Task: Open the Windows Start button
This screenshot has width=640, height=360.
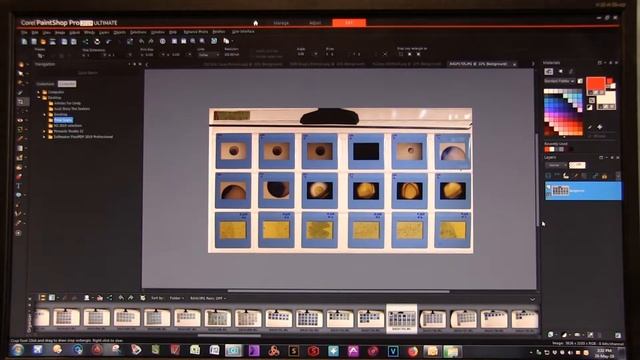Action: pos(18,350)
